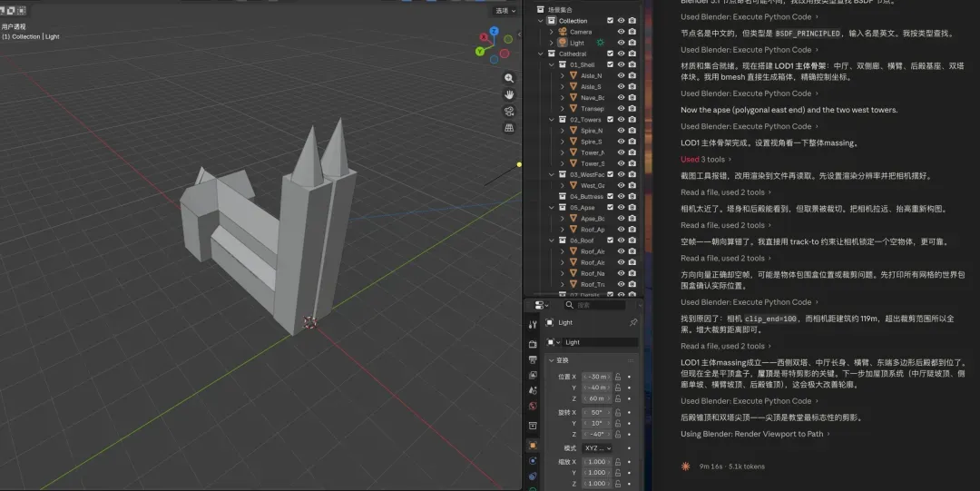
Task: Click the Location Z 60 m field
Action: [596, 398]
